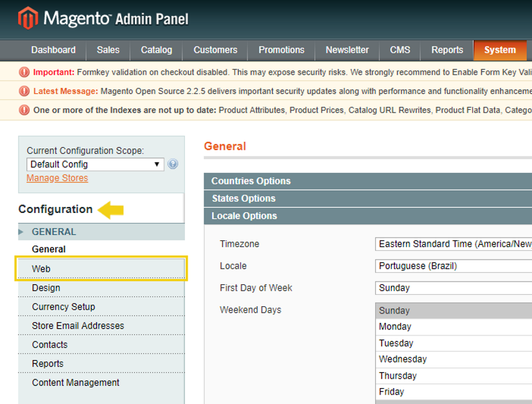Expand the States Options section
532x404 pixels.
click(x=368, y=198)
